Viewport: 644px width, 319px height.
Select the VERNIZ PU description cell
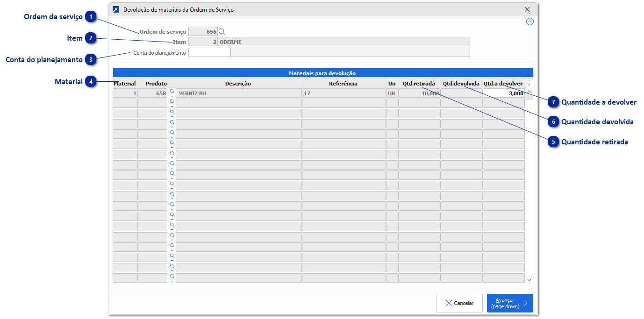pyautogui.click(x=239, y=93)
